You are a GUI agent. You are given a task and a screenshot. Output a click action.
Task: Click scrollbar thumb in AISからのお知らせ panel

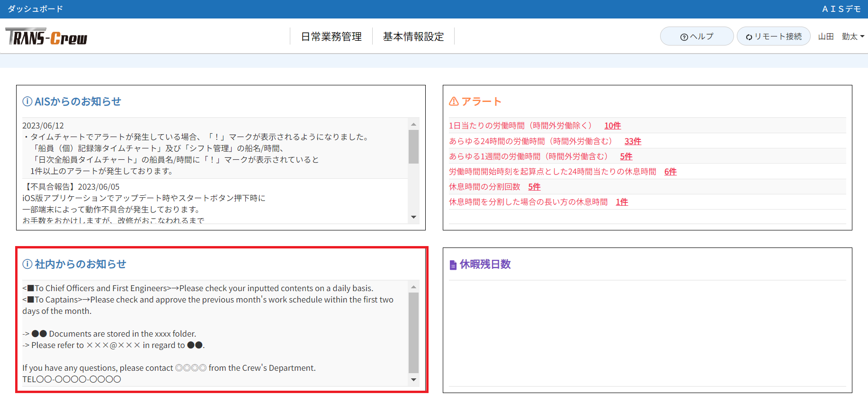413,147
